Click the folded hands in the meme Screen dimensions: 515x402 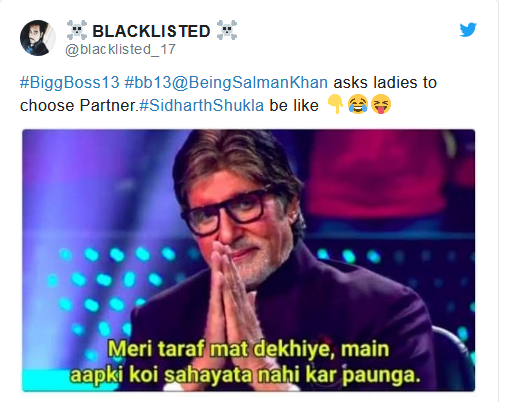click(227, 300)
